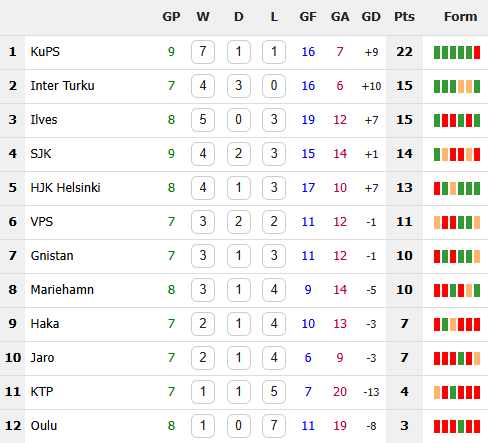Click KuPS wins box showing 7

[203, 52]
